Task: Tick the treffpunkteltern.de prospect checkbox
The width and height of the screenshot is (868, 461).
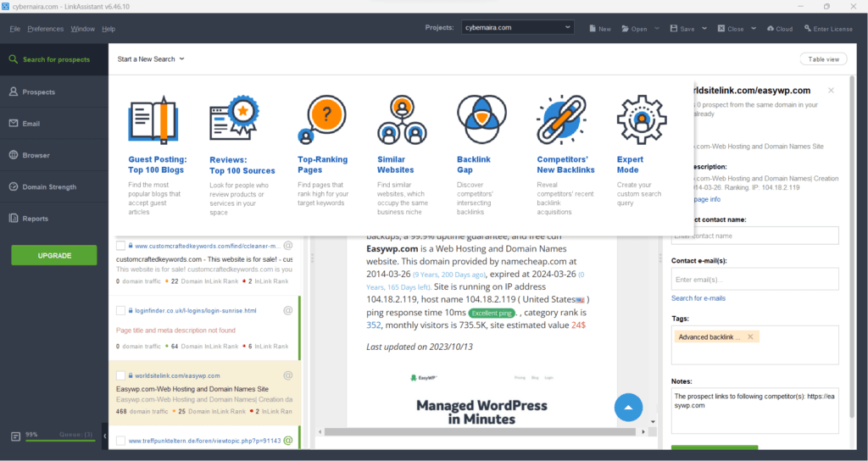Action: 120,441
